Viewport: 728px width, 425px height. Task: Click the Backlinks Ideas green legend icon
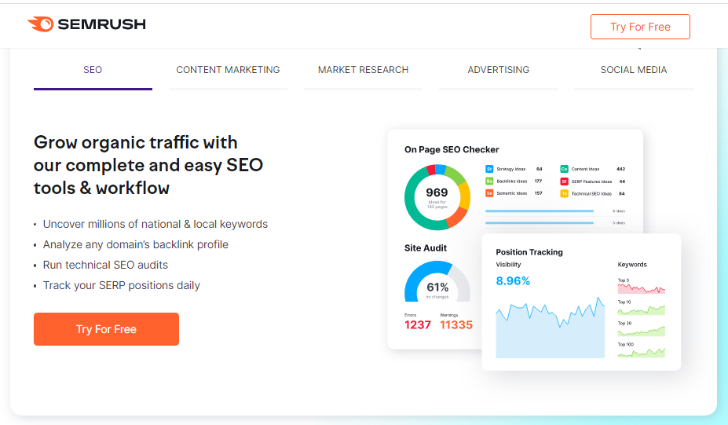click(x=489, y=181)
